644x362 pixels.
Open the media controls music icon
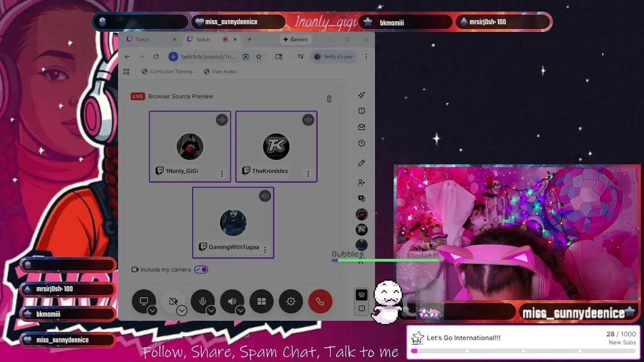click(300, 57)
